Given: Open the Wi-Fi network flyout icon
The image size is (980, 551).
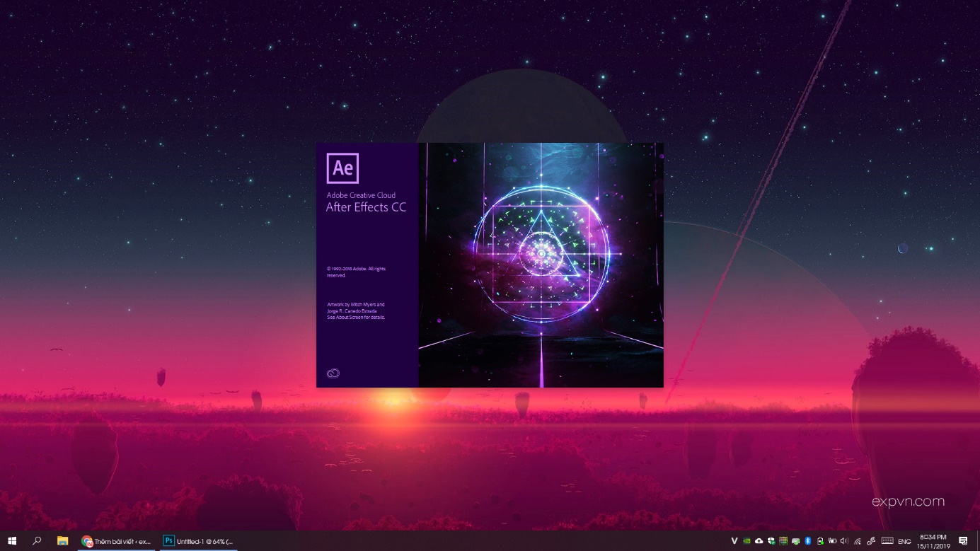Looking at the screenshot, I should tap(857, 540).
